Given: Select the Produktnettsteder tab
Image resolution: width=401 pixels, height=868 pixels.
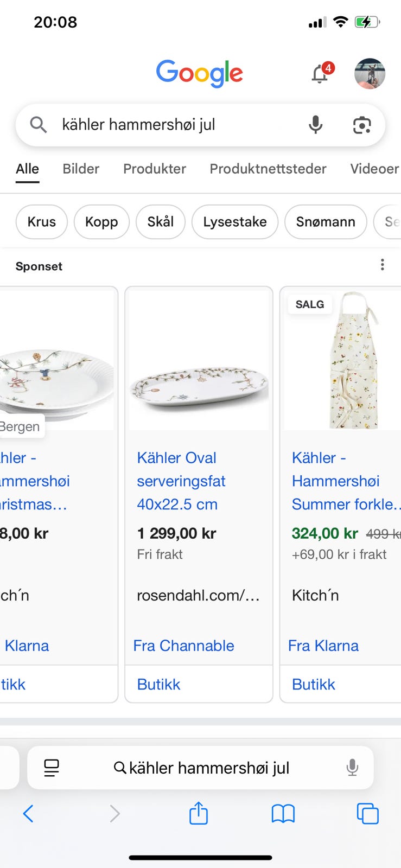Looking at the screenshot, I should pyautogui.click(x=268, y=169).
